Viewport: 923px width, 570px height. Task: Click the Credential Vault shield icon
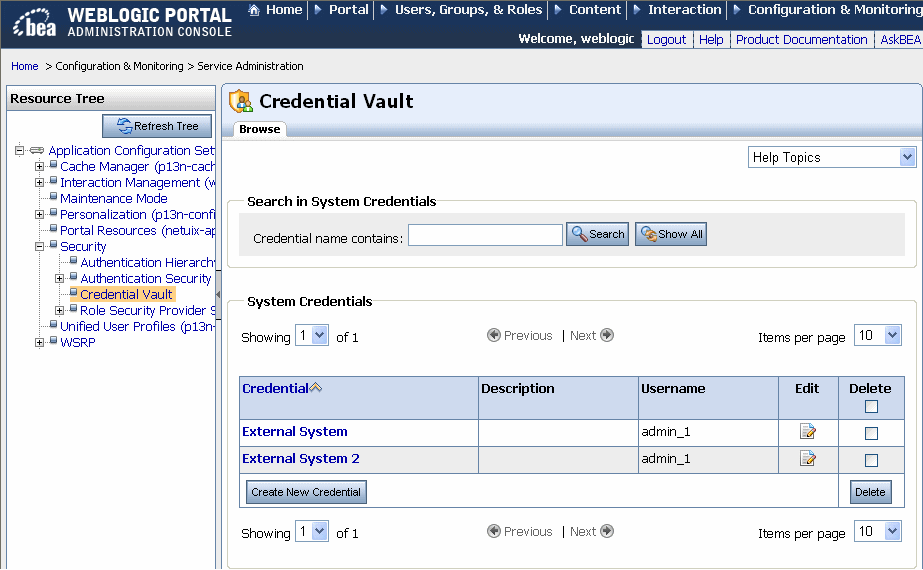point(240,101)
